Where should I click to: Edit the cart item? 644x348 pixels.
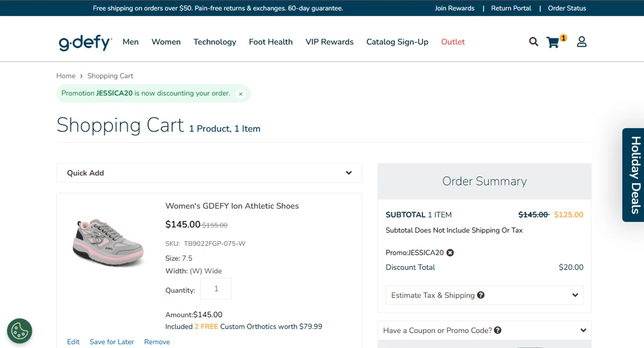(x=73, y=342)
